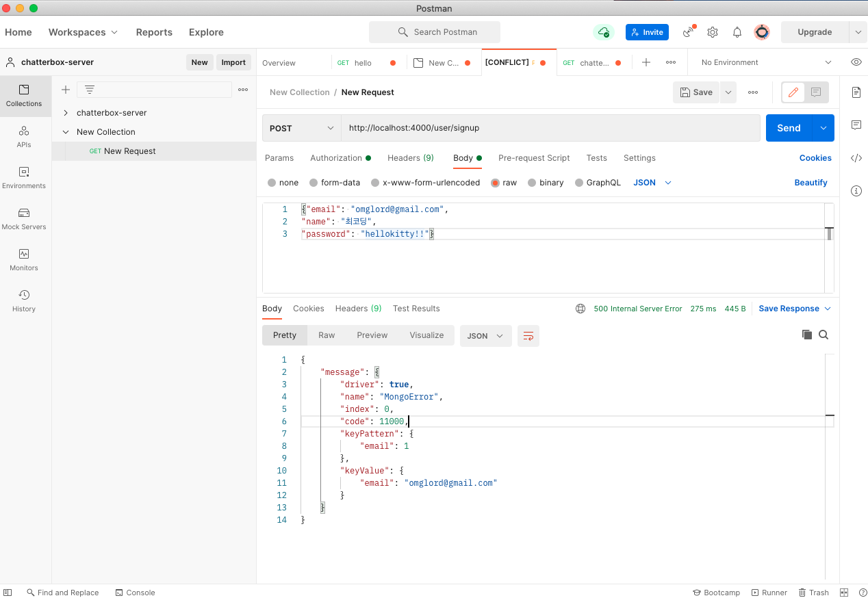Image resolution: width=868 pixels, height=598 pixels.
Task: Click the network globe icon in response
Action: [580, 309]
